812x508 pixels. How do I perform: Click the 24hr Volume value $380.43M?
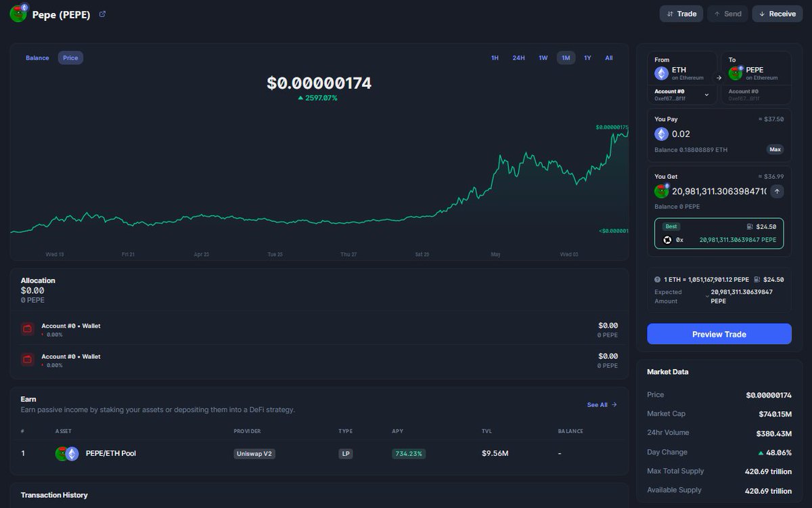click(774, 433)
